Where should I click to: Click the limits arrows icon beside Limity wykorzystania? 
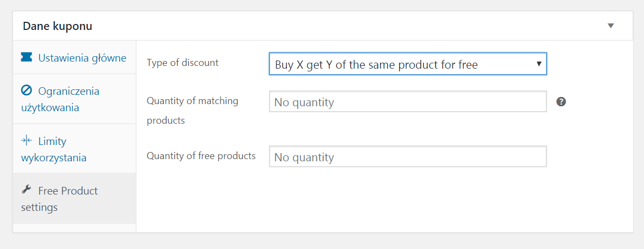pyautogui.click(x=26, y=141)
